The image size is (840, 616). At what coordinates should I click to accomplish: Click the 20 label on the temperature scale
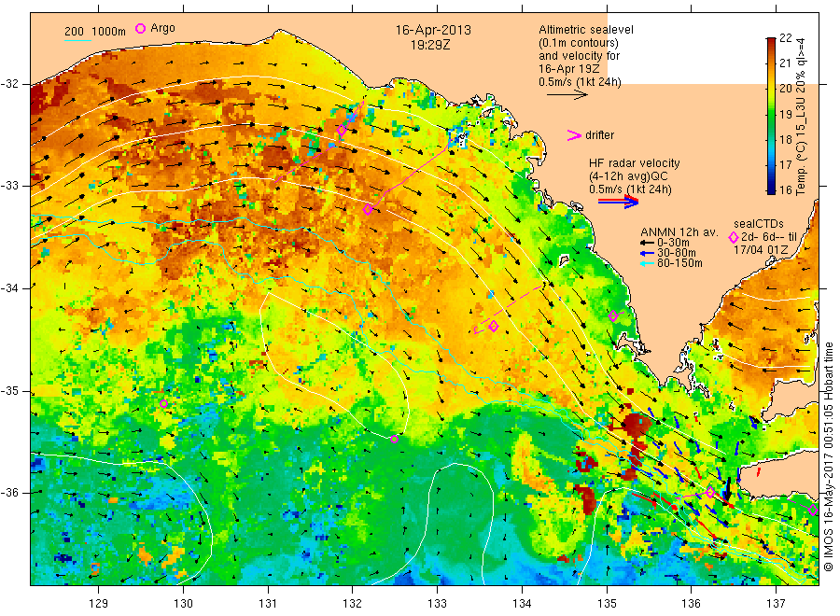coord(785,89)
